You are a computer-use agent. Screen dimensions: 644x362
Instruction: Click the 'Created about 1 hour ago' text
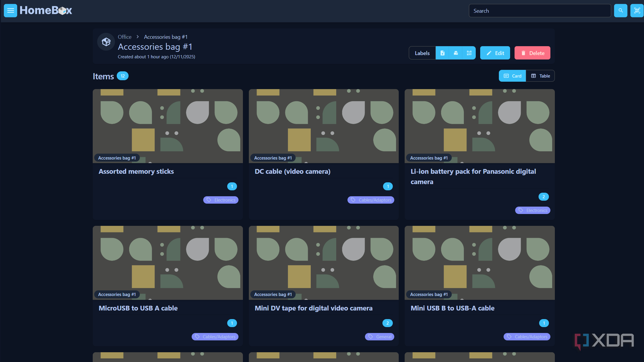pyautogui.click(x=156, y=57)
